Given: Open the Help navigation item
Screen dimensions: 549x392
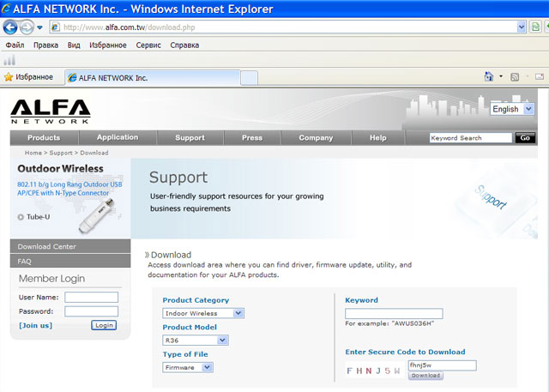Looking at the screenshot, I should [x=378, y=137].
